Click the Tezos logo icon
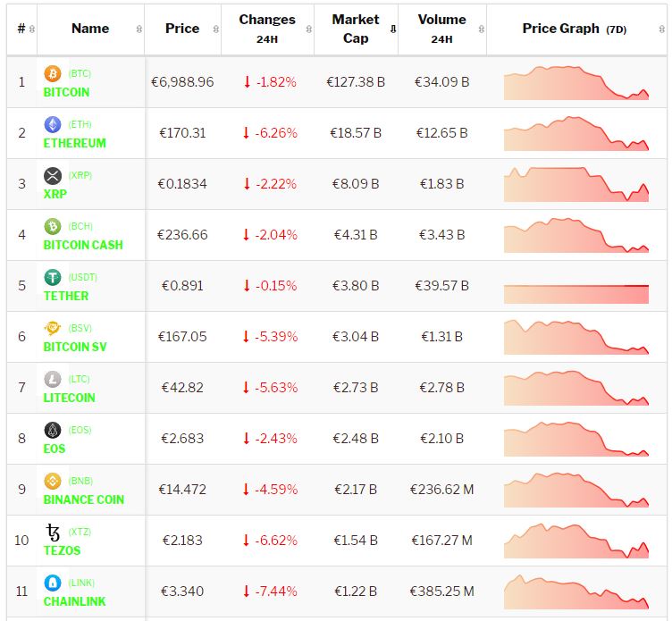Screen dimensions: 672x621 (x=53, y=533)
